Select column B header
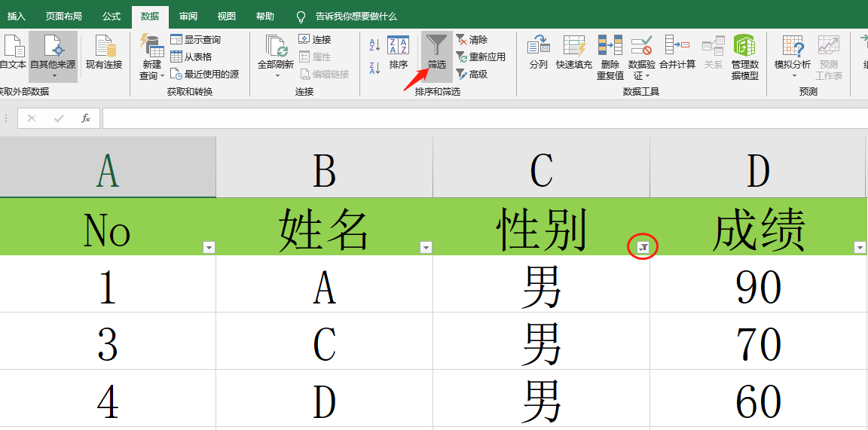Screen dimensions: 868x430 (x=325, y=167)
